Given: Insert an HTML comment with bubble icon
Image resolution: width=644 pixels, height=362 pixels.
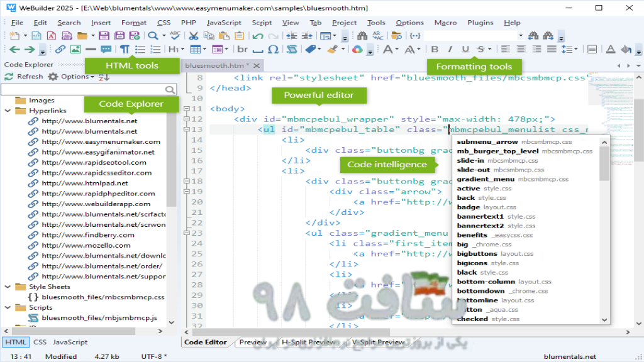Looking at the screenshot, I should coord(106,50).
